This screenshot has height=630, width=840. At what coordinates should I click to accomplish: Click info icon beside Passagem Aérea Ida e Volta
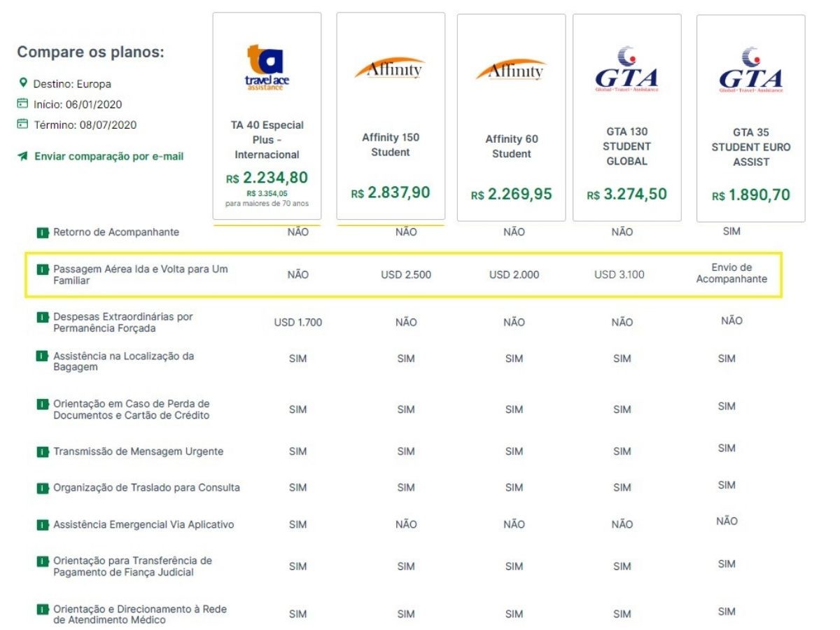[x=43, y=269]
